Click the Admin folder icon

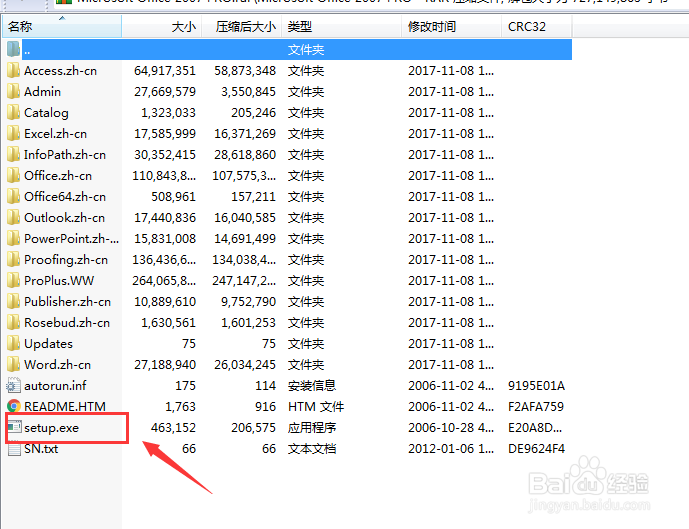[14, 91]
